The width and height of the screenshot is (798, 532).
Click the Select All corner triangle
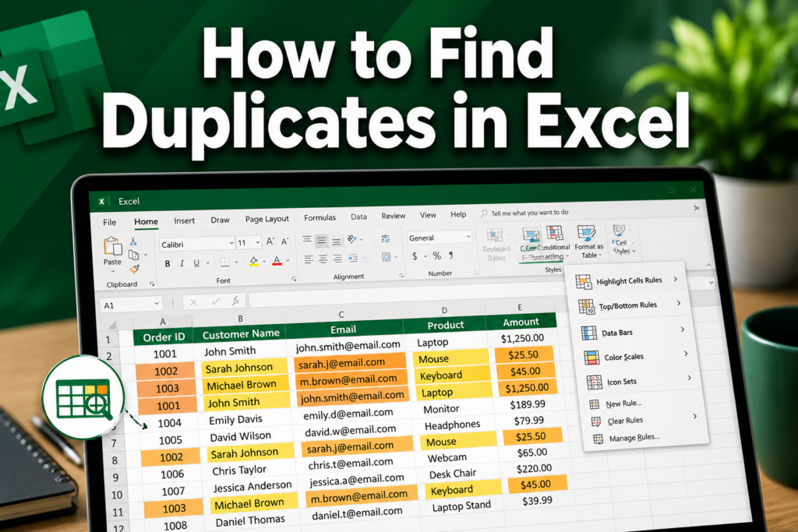click(113, 324)
